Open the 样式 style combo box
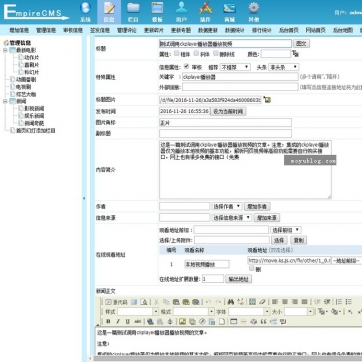This screenshot has height=362, width=362. coord(138,312)
